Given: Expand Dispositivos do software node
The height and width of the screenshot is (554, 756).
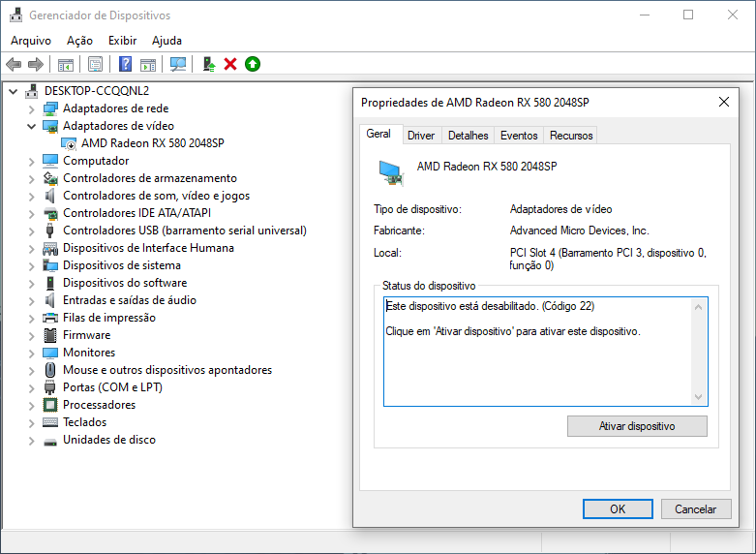Looking at the screenshot, I should pyautogui.click(x=31, y=283).
